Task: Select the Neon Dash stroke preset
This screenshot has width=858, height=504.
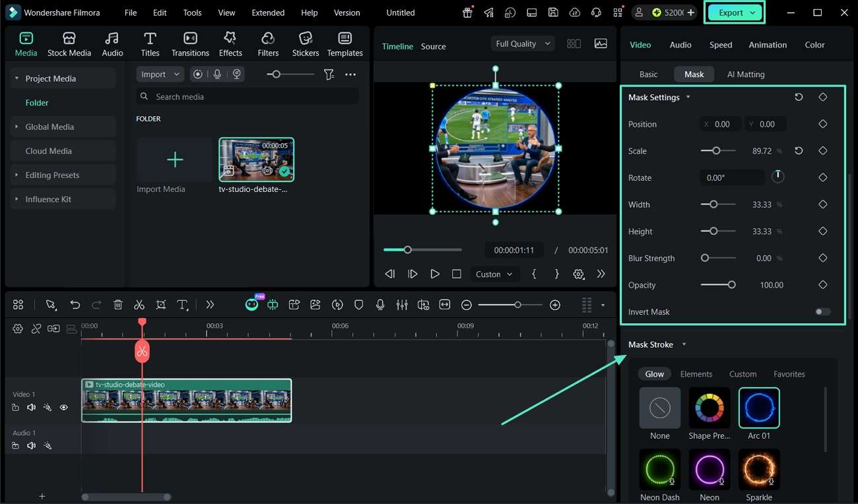Action: [x=660, y=470]
